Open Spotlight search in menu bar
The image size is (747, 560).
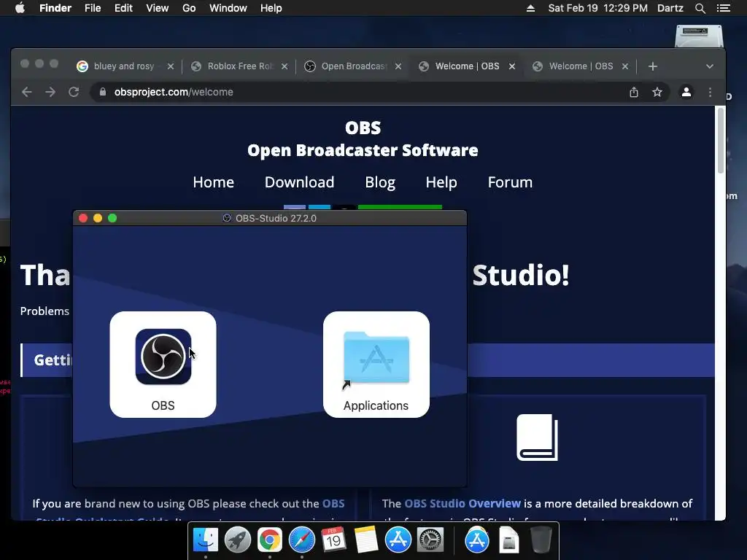coord(700,8)
